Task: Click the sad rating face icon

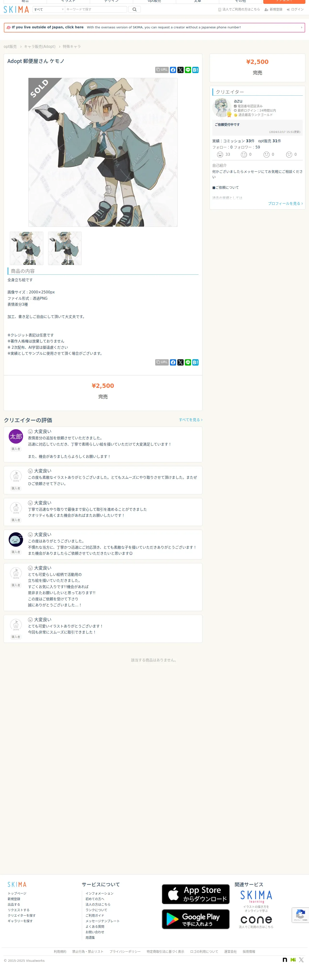Action: (x=289, y=155)
